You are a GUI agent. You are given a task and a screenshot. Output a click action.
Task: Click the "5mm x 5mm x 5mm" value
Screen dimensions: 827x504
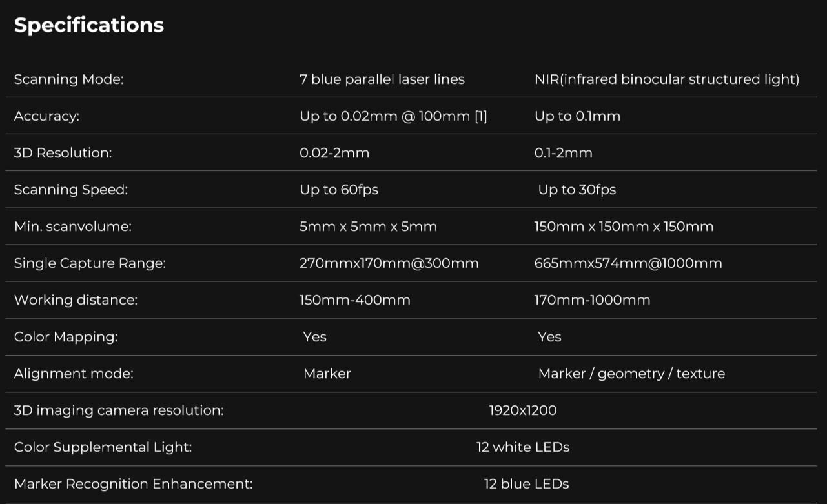click(x=368, y=227)
